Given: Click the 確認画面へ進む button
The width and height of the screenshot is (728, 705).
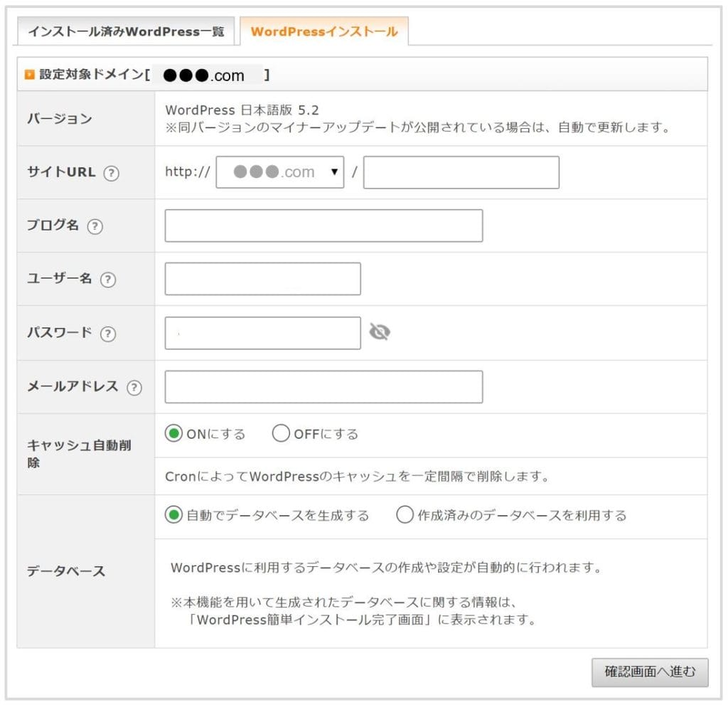Looking at the screenshot, I should 650,672.
